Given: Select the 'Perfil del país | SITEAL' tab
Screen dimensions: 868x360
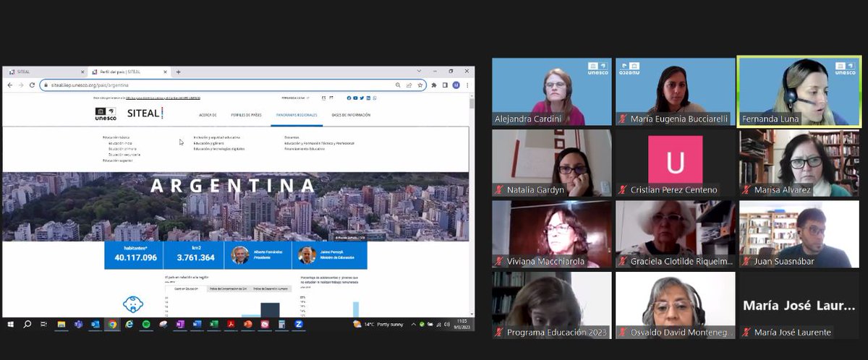Looking at the screenshot, I should pyautogui.click(x=128, y=72).
